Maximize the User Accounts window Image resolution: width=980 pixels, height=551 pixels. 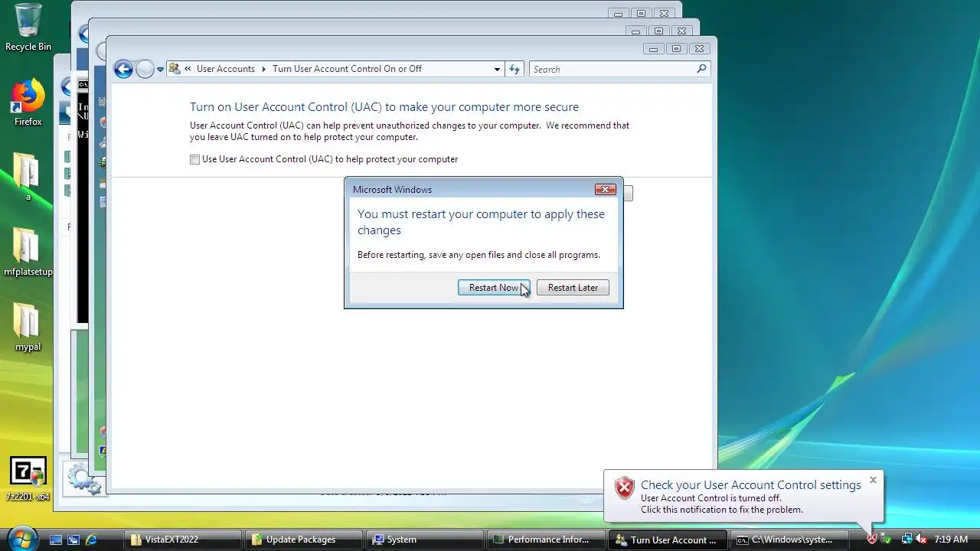[676, 49]
